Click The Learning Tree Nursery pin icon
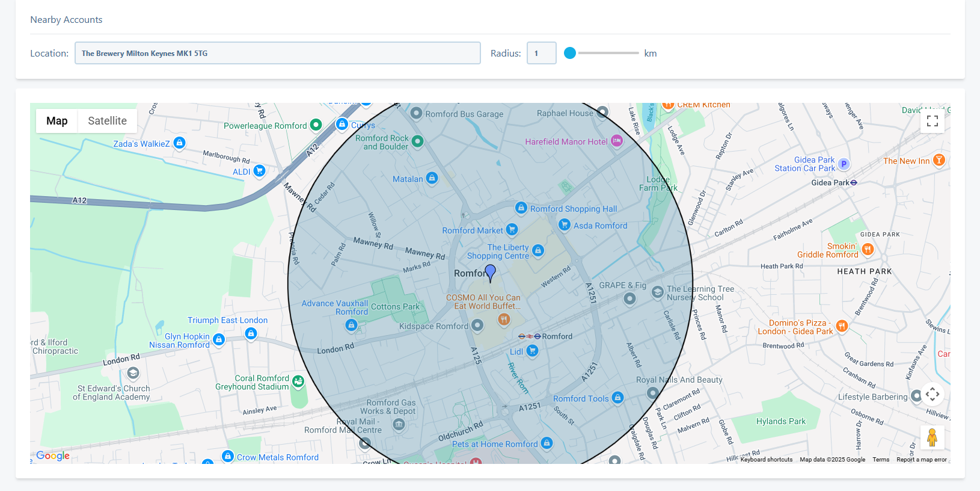Screen dimensions: 980x491 658,292
